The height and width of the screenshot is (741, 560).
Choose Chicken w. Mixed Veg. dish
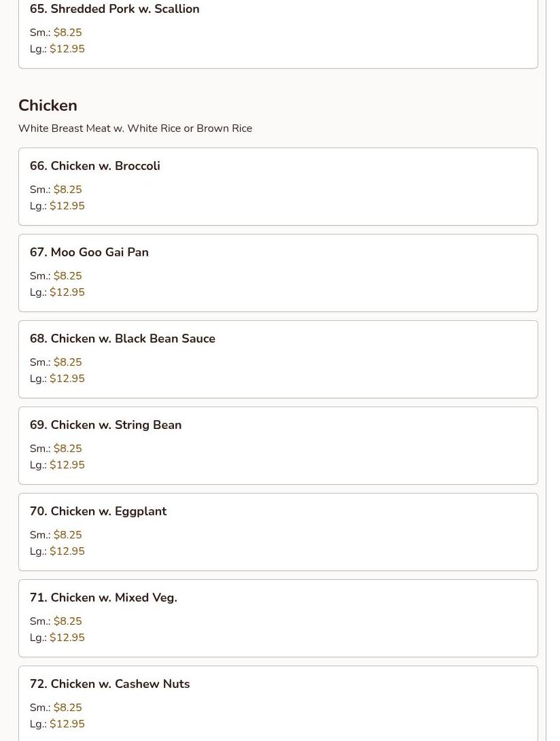[x=278, y=618]
